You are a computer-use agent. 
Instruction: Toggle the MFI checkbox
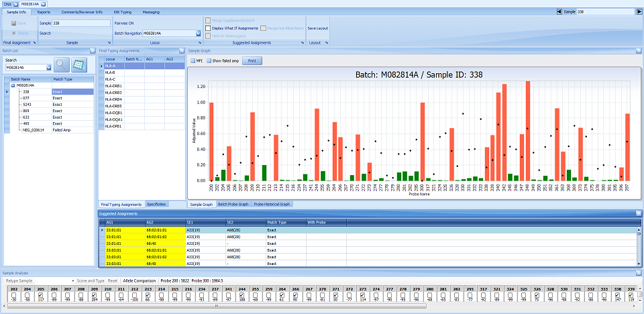tap(193, 61)
